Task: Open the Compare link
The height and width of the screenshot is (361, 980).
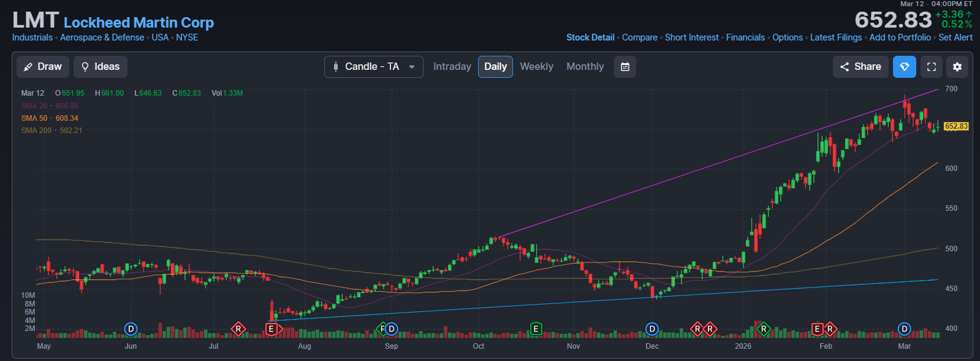Action: tap(639, 37)
